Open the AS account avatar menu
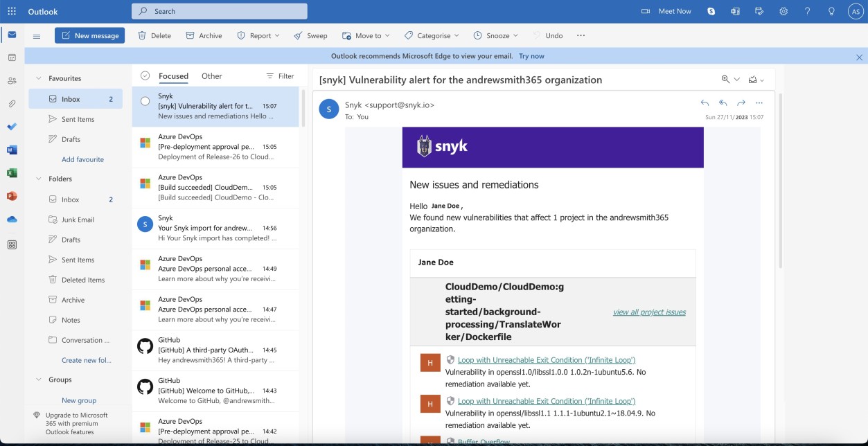 [854, 11]
